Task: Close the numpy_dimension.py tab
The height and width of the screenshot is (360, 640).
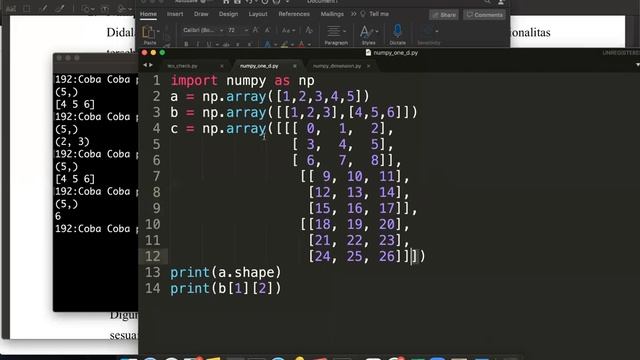Action: 369,66
